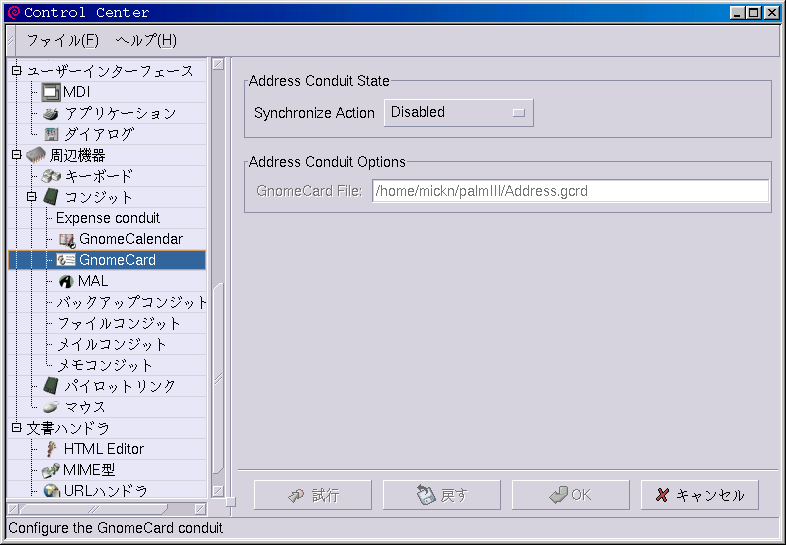Click the ダイアログ icon in tree
Screen dimensions: 786x545
[51, 134]
